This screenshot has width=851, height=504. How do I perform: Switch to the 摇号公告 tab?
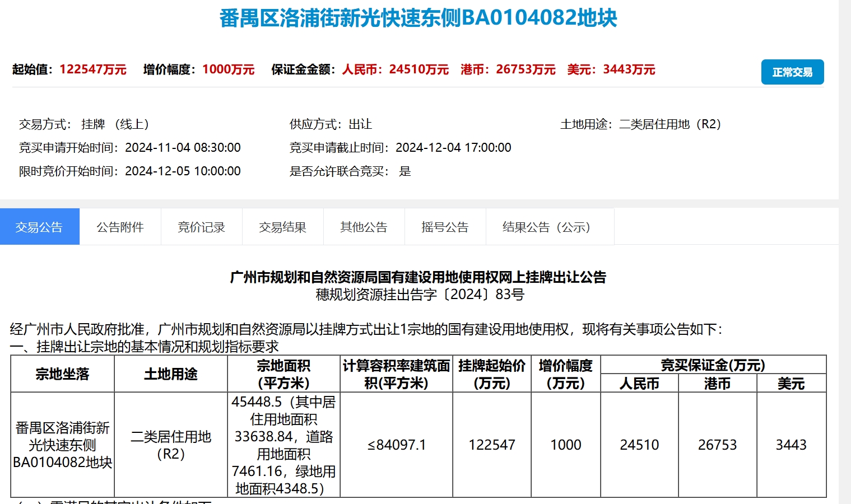pos(445,227)
